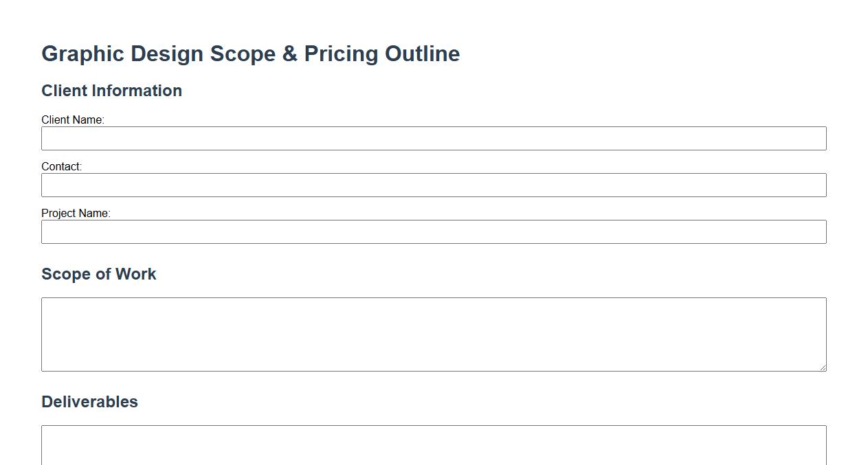
Task: Click the word 'Pricing' in page title
Action: coord(341,54)
